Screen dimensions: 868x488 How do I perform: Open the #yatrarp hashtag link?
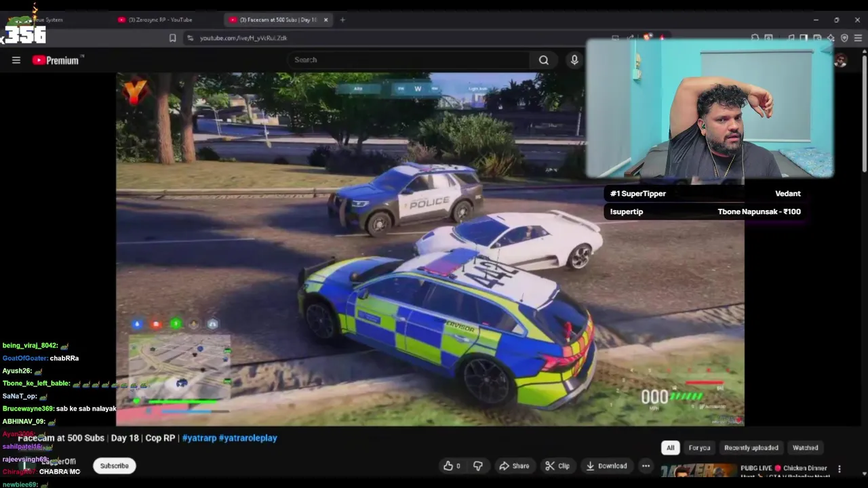point(199,438)
